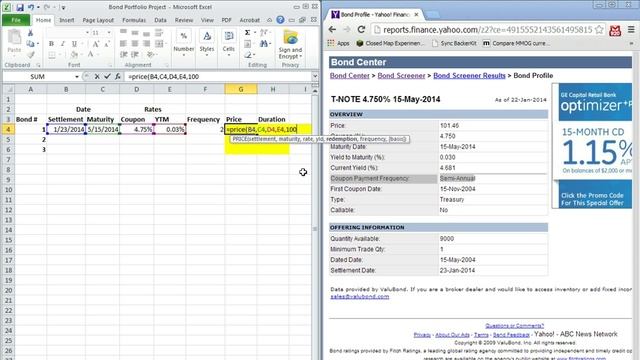Click the Save icon in Quick Access Toolbar

tap(19, 7)
